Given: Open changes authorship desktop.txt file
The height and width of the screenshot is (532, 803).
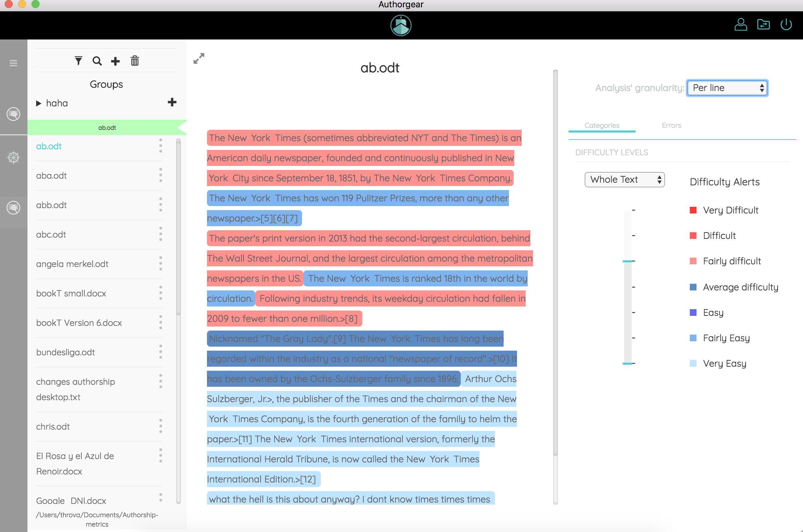Looking at the screenshot, I should (75, 389).
